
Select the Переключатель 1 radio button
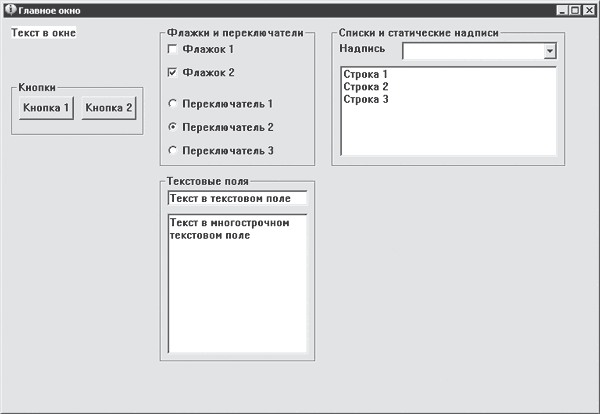click(173, 103)
